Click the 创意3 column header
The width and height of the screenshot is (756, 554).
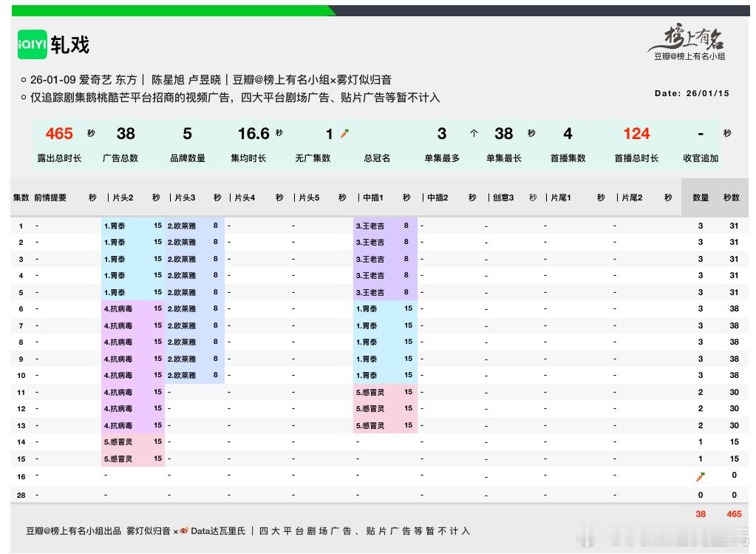503,197
